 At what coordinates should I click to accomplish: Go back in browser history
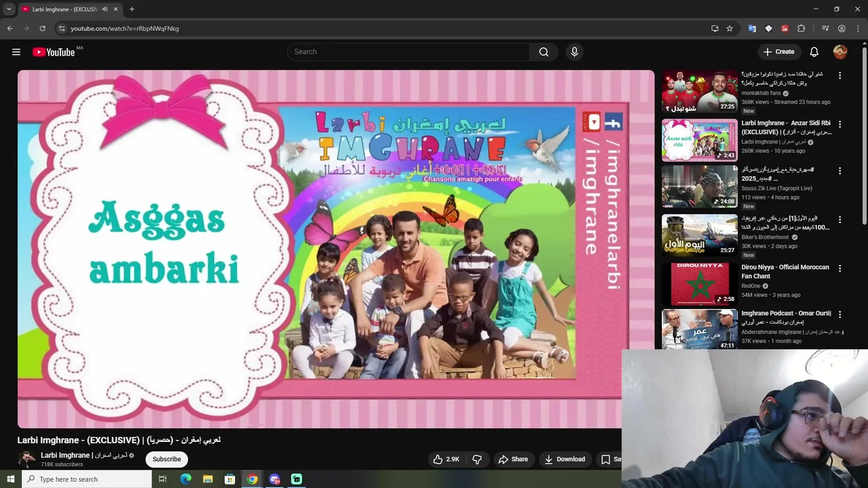(9, 28)
